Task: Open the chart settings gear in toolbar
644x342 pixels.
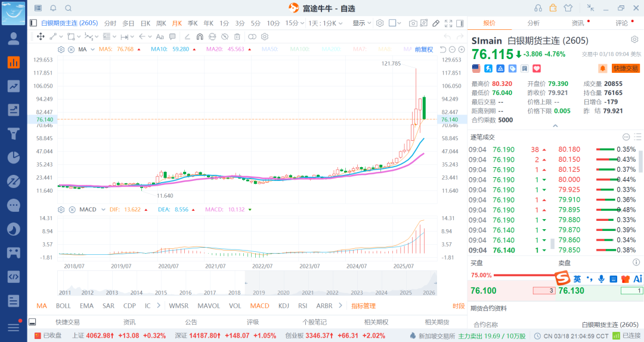Action: tap(380, 23)
